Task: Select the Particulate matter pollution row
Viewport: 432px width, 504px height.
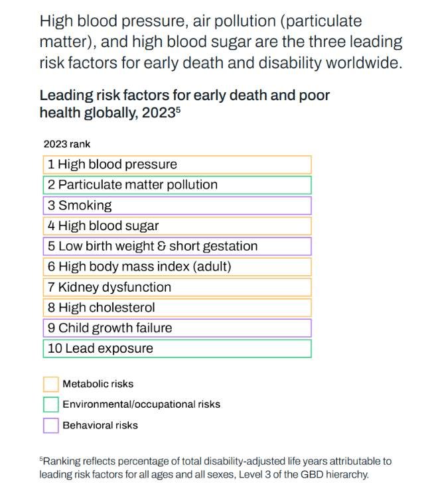Action: pos(177,185)
